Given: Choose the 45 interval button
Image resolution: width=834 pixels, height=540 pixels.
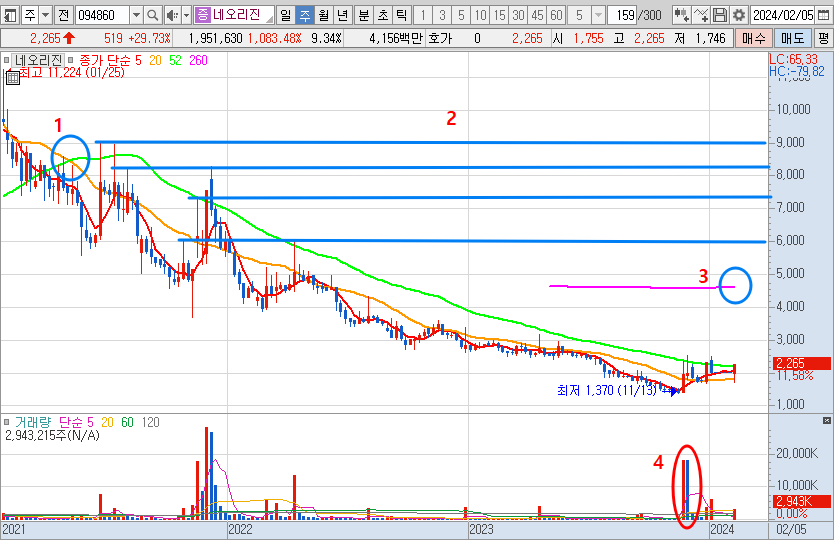Looking at the screenshot, I should pos(538,15).
